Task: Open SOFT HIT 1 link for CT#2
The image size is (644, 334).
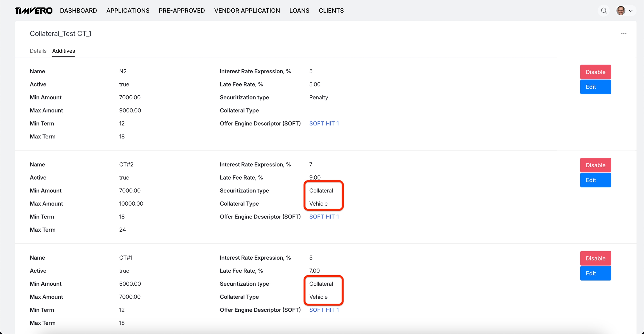Action: tap(324, 217)
